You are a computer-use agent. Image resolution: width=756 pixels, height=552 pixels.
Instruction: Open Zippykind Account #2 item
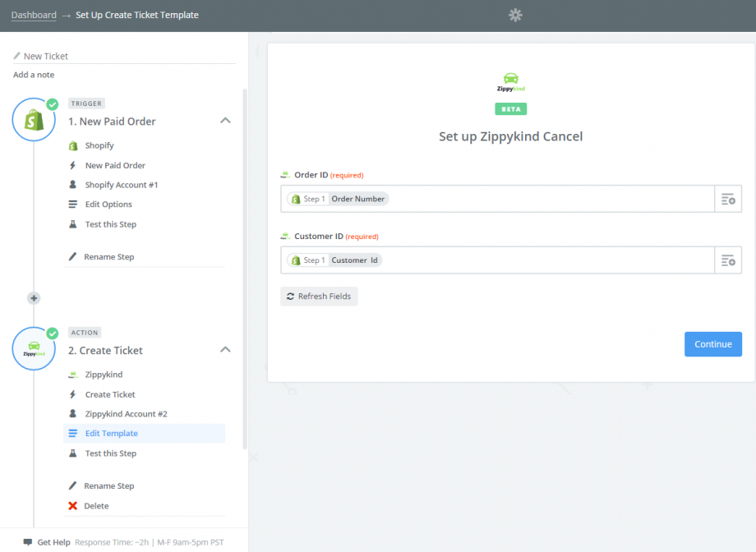(127, 414)
